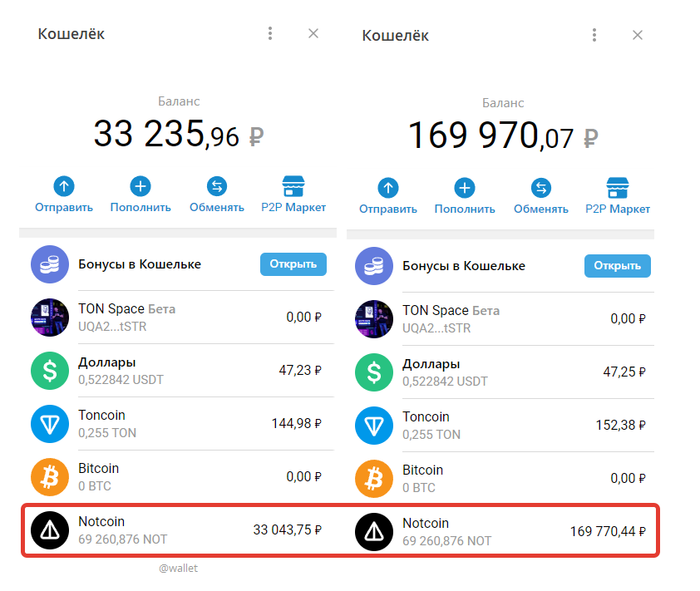Tap Пополнить plus icon in right wallet

click(x=465, y=188)
